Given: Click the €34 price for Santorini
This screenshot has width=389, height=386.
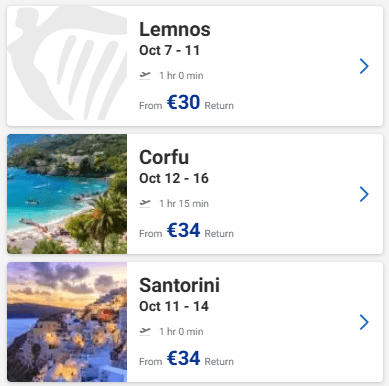Looking at the screenshot, I should click(183, 358).
